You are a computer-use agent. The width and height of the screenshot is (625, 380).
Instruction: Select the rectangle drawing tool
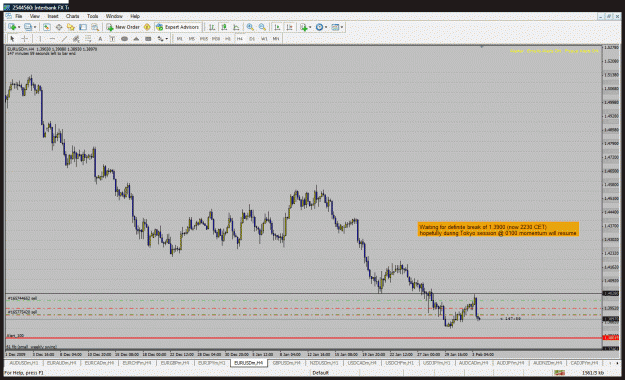[148, 39]
